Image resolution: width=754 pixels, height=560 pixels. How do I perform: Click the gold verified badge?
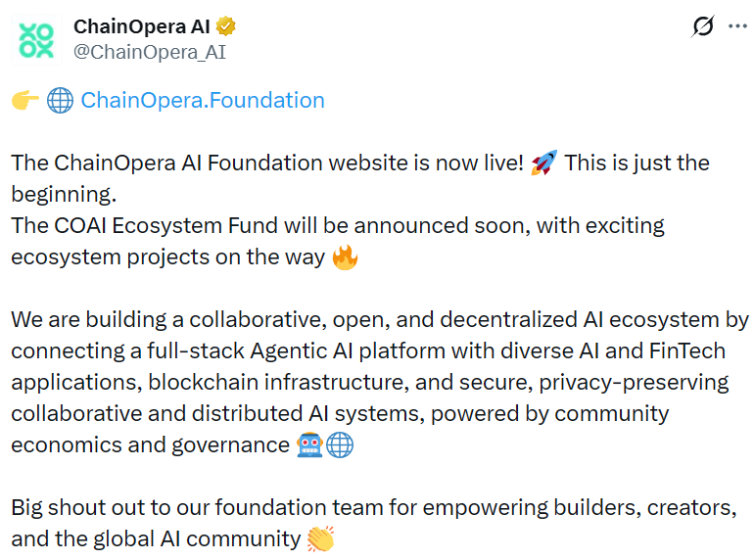point(226,26)
